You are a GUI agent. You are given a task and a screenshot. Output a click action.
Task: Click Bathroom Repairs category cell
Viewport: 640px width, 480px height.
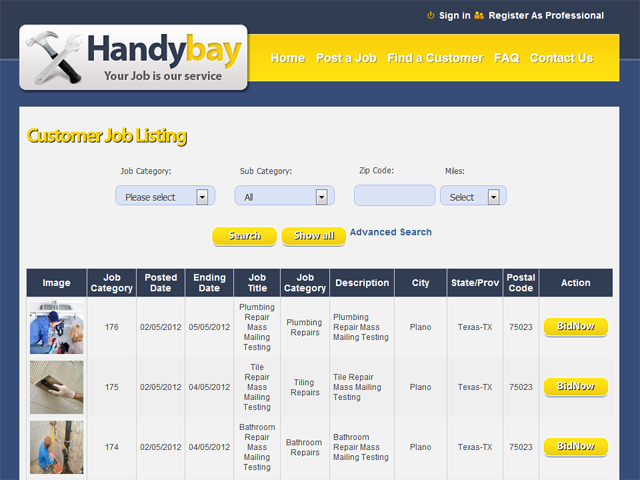pyautogui.click(x=304, y=447)
